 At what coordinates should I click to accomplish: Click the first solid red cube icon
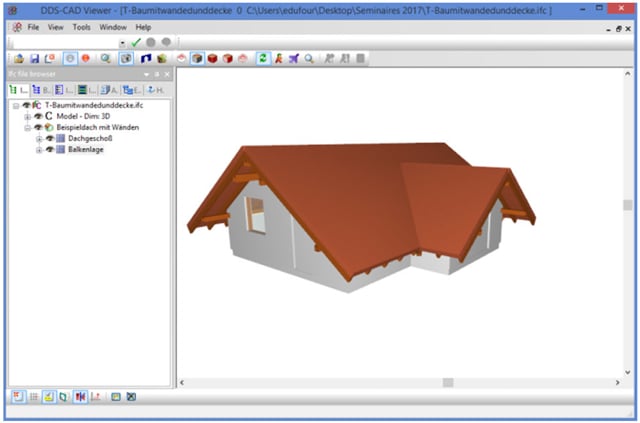pyautogui.click(x=212, y=58)
